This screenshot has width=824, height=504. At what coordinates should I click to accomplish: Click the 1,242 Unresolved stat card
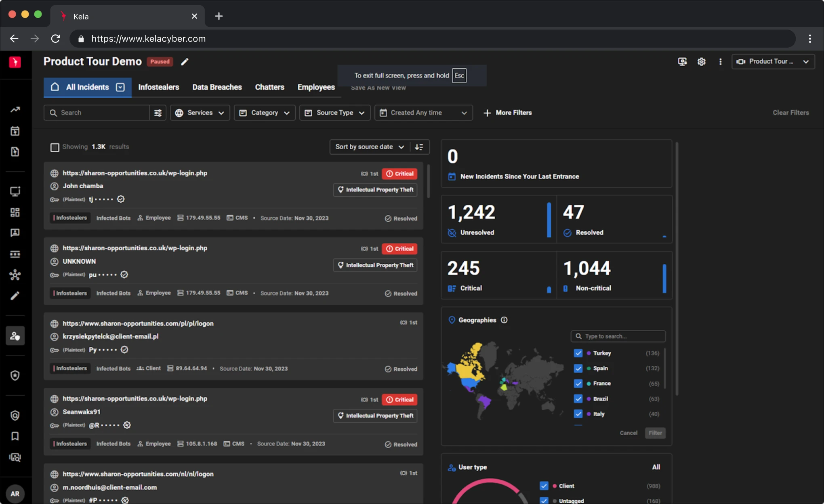coord(499,219)
